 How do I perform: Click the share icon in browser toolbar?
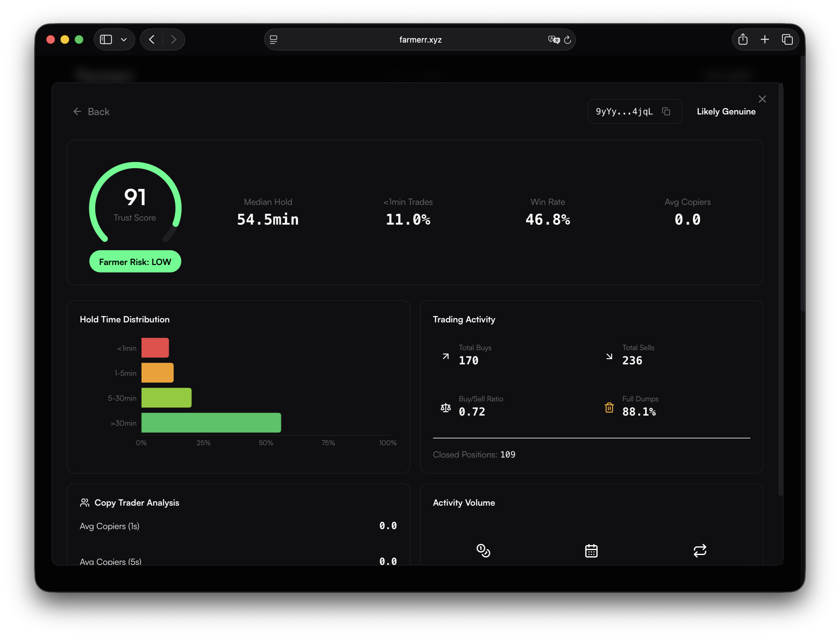[743, 39]
